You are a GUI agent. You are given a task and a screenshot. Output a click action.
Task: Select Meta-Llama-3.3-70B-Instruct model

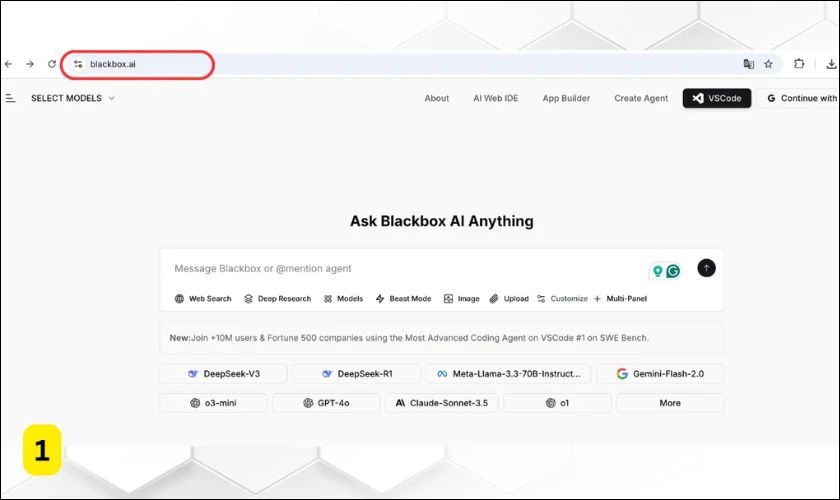click(x=508, y=374)
